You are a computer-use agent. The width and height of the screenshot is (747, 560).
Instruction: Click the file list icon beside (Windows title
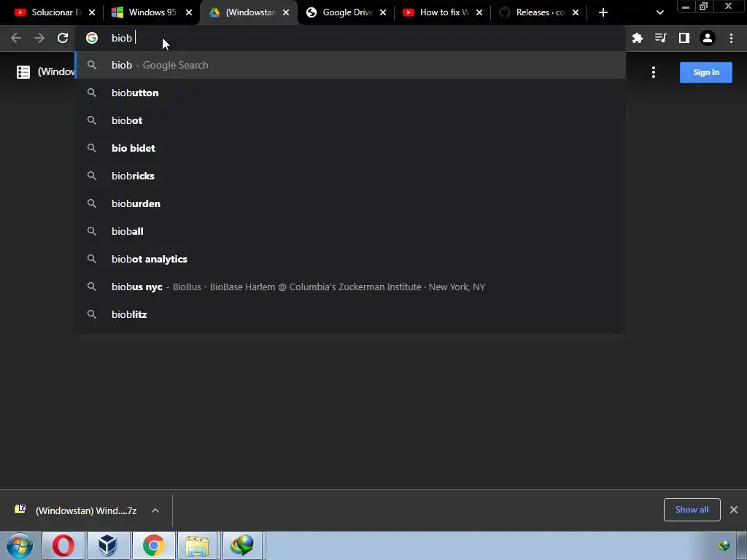tap(23, 72)
